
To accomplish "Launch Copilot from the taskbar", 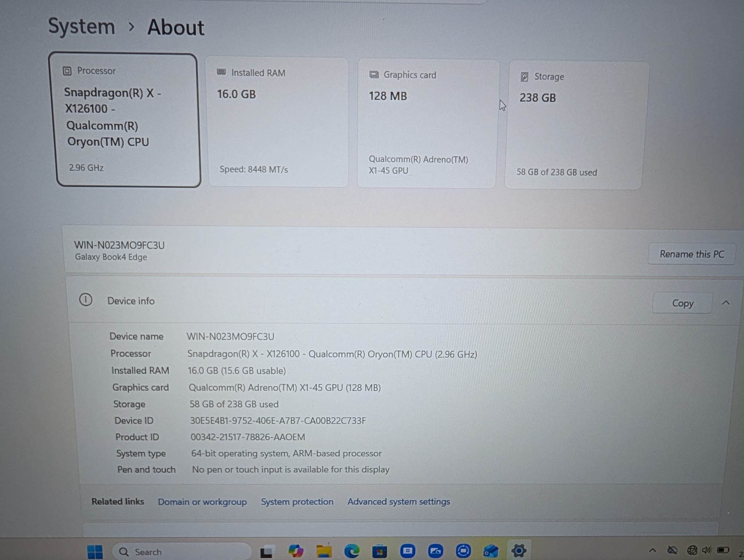I will tap(295, 551).
